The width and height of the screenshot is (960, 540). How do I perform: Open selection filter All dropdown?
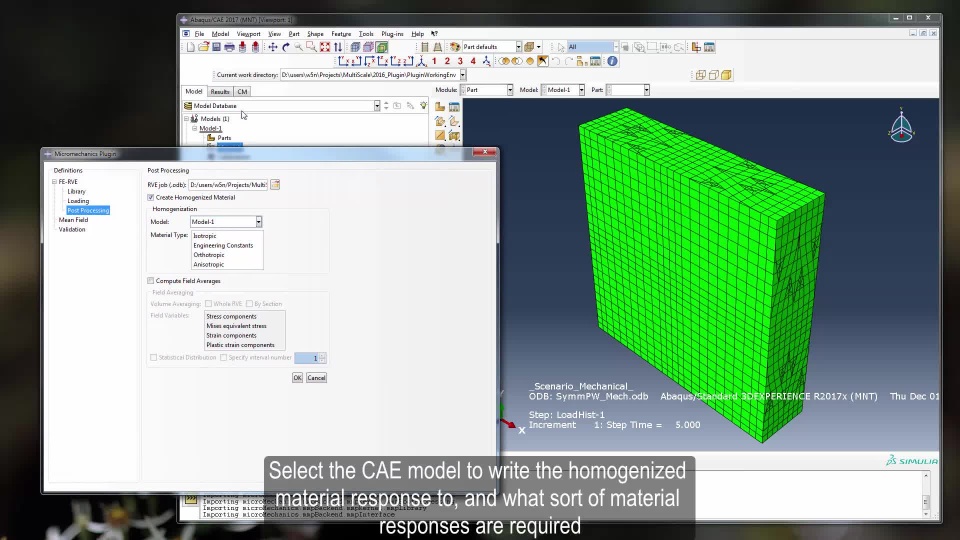point(615,47)
